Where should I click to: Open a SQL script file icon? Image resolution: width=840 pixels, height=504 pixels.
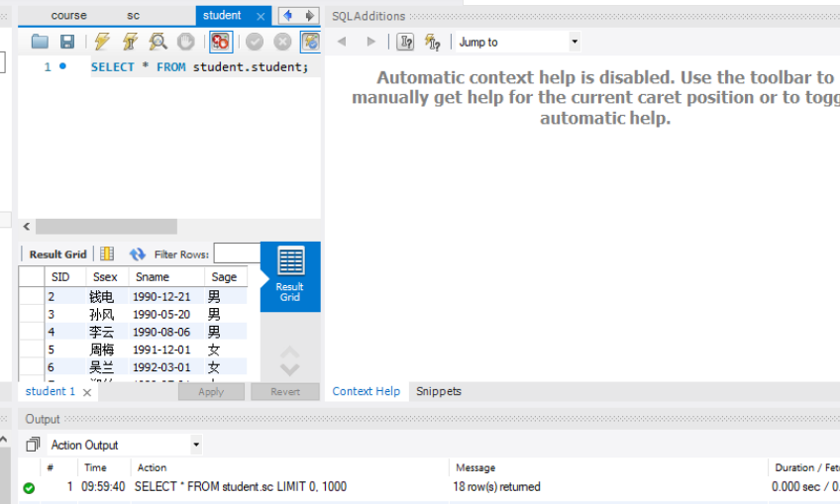[x=40, y=42]
